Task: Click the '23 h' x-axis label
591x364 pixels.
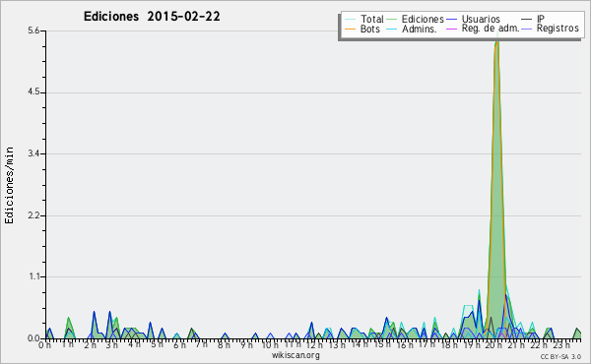Action: pyautogui.click(x=561, y=345)
